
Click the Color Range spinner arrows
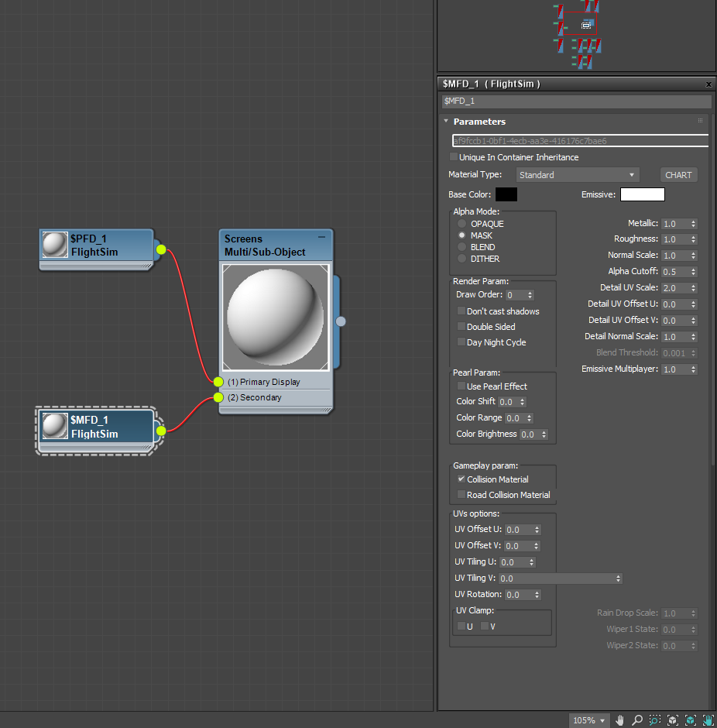click(530, 418)
